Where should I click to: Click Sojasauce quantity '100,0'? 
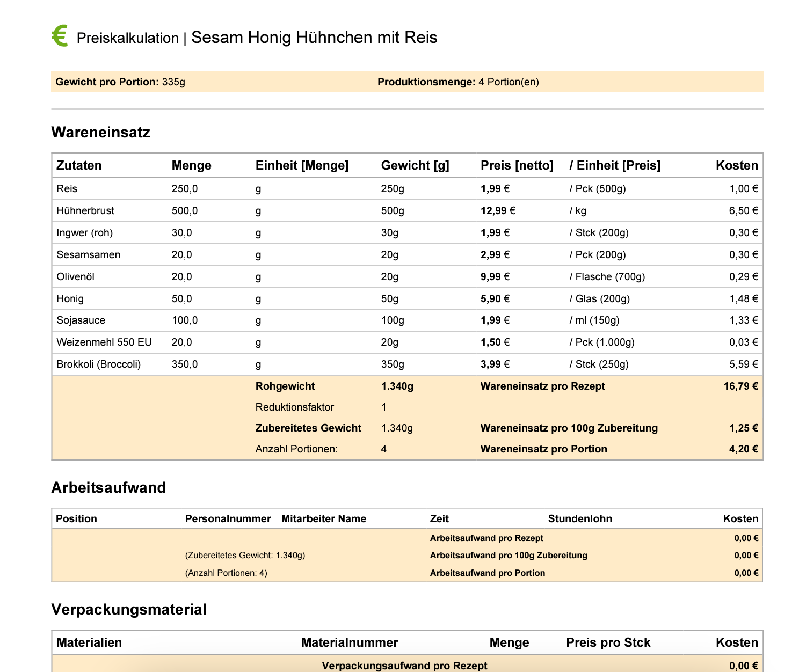pos(185,320)
